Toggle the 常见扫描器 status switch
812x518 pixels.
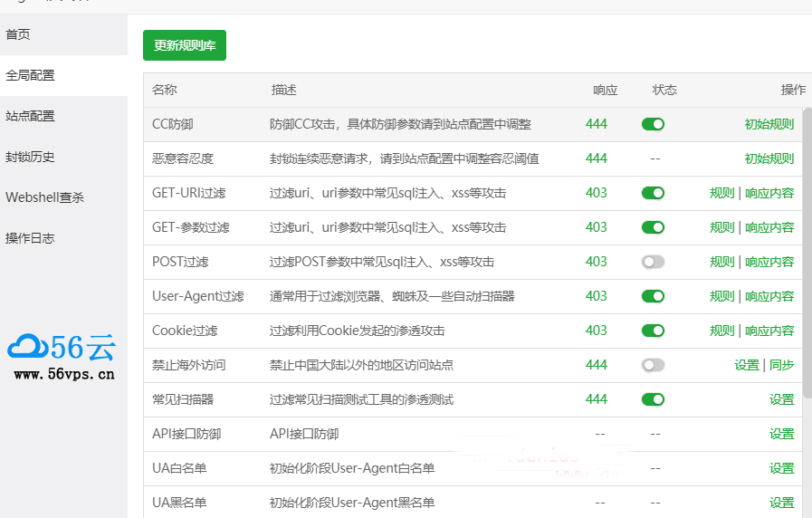653,399
